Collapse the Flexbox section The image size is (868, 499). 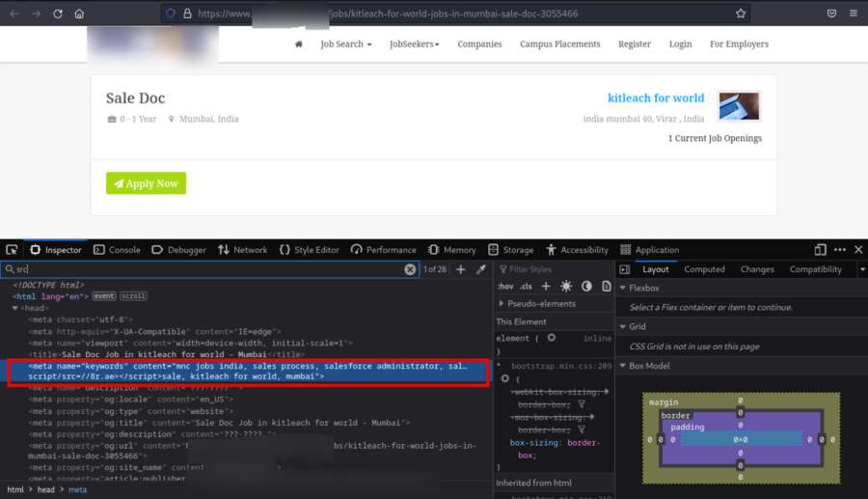623,288
